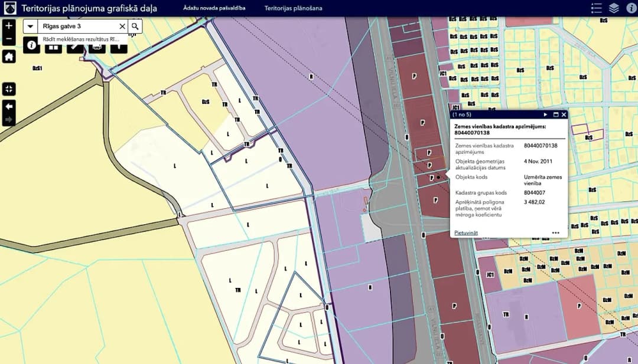Image resolution: width=638 pixels, height=364 pixels.
Task: Open the search source dropdown arrow
Action: click(x=30, y=27)
